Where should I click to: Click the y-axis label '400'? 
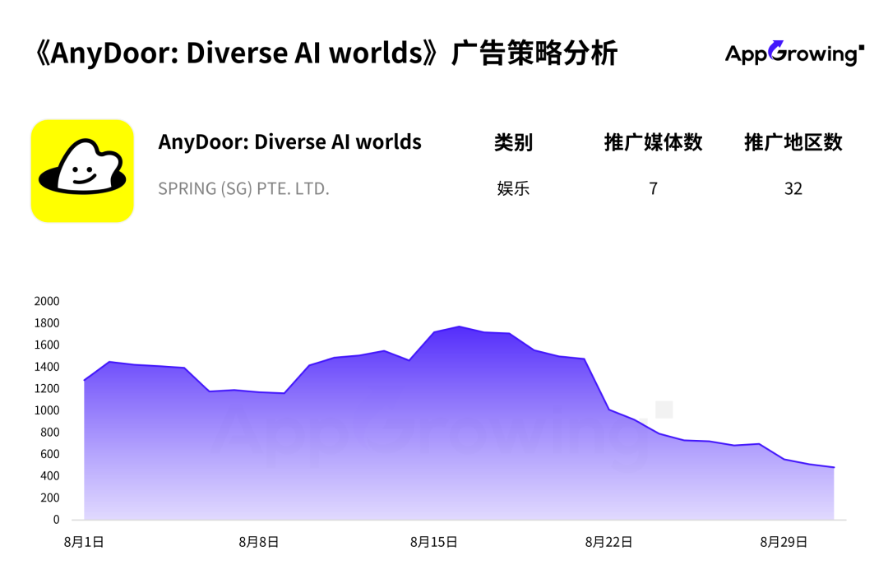pos(50,476)
